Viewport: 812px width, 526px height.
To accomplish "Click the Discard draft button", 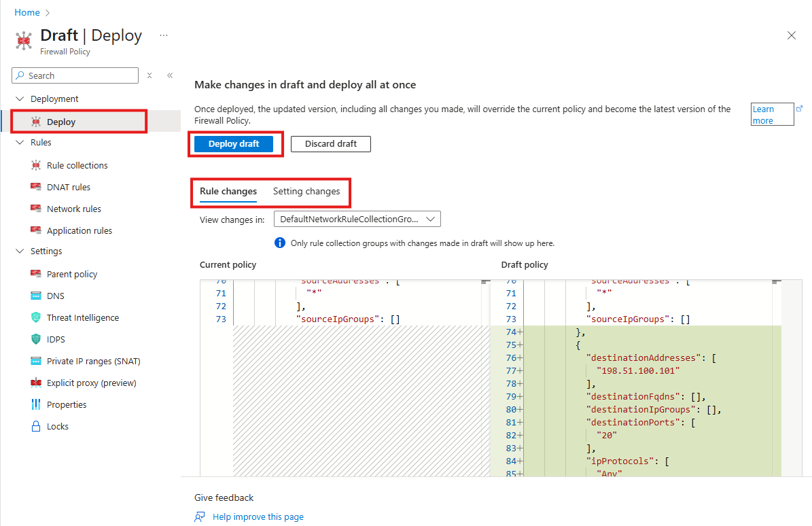I will point(331,143).
